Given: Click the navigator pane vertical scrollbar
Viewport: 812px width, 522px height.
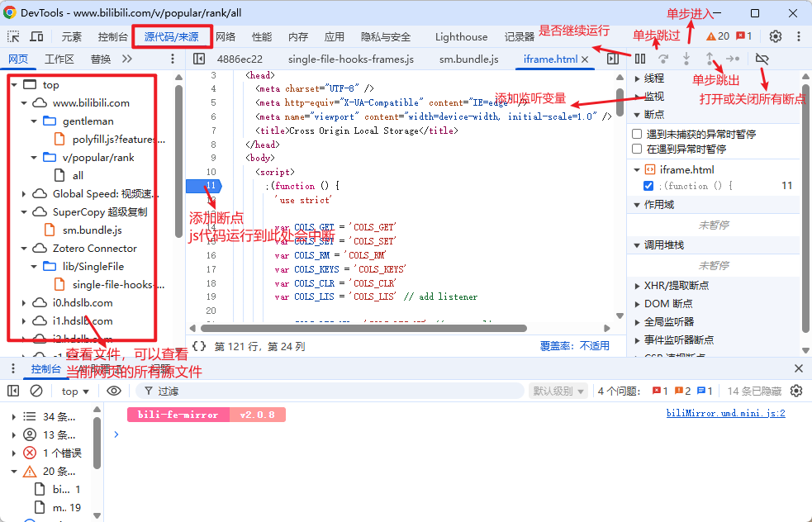Looking at the screenshot, I should (x=178, y=160).
